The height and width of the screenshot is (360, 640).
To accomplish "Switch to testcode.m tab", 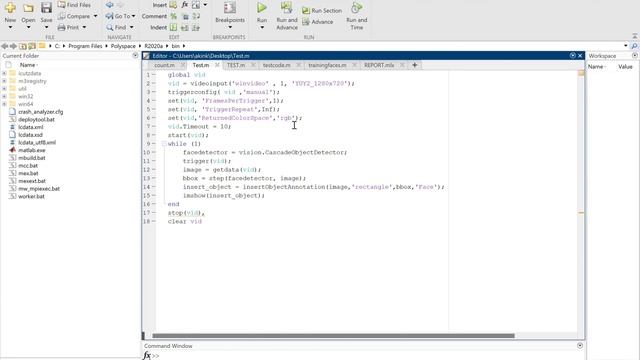I will [x=277, y=65].
